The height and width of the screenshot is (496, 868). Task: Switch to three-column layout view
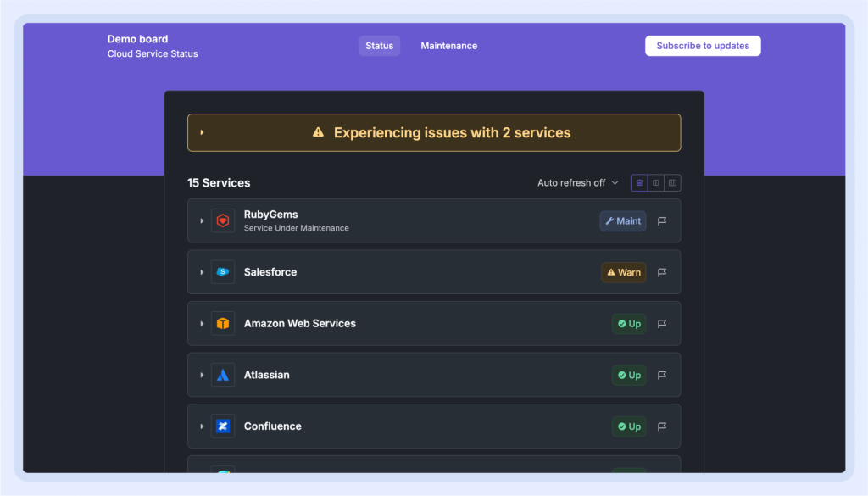672,183
